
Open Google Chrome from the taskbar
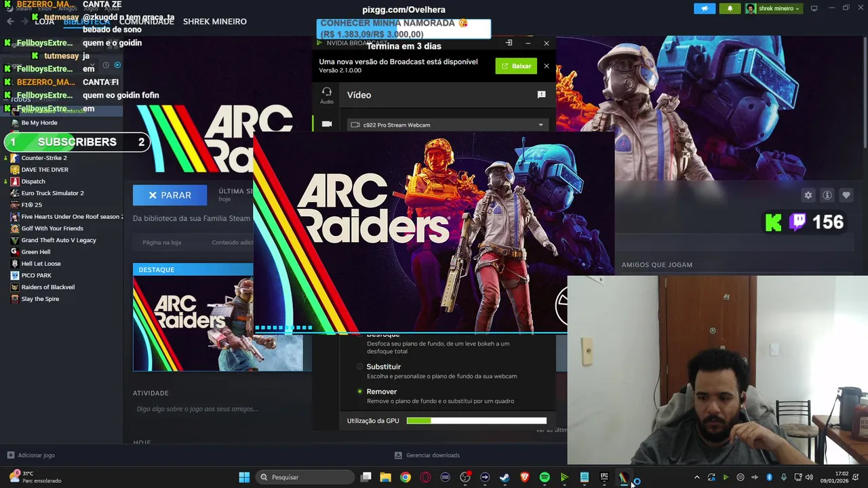(x=406, y=477)
